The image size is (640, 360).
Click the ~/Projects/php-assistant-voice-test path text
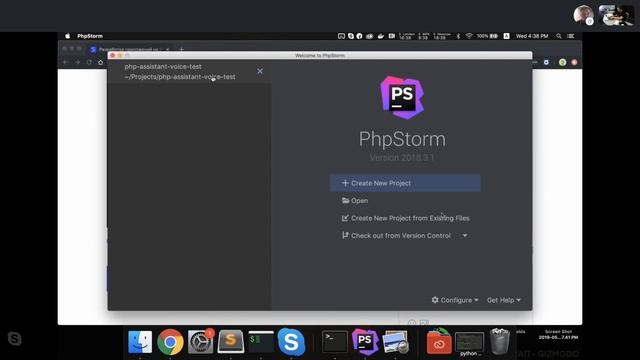[x=180, y=77]
